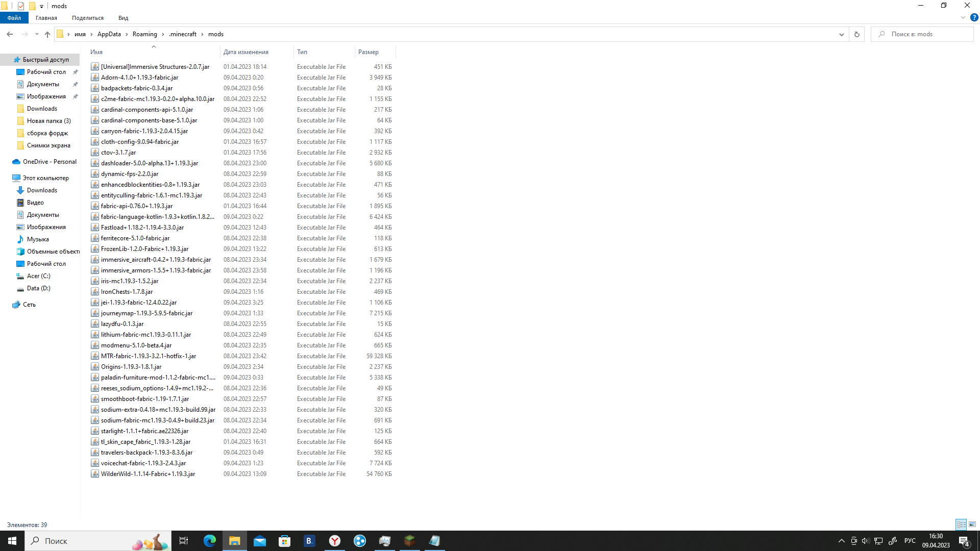Open the Microsoft Edge taskbar icon
This screenshot has height=551, width=980.
click(210, 541)
